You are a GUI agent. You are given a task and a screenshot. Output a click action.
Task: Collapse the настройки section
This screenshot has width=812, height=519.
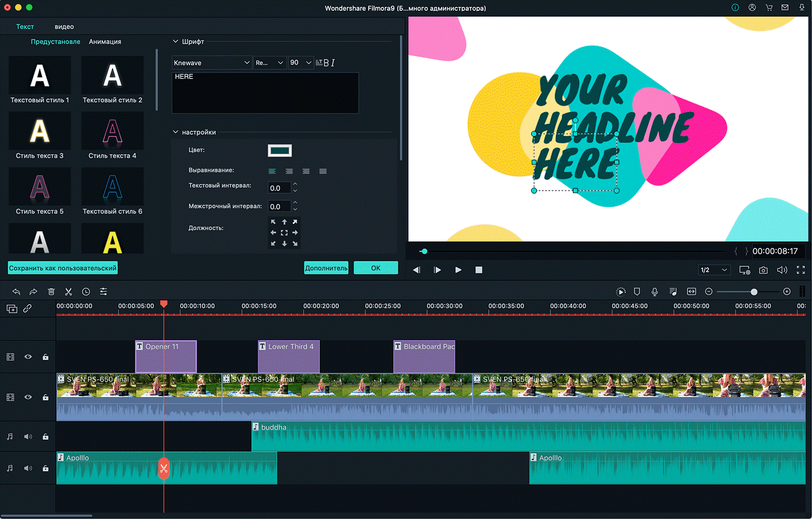click(x=175, y=132)
